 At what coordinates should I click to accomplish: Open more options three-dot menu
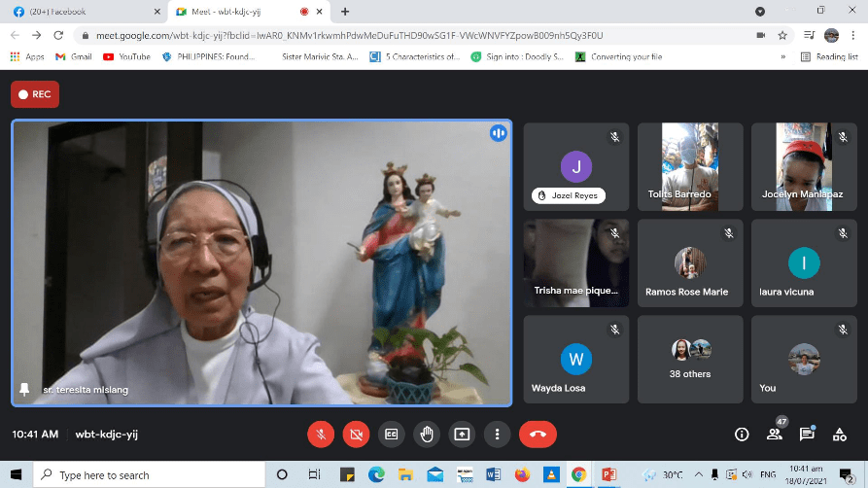click(497, 435)
